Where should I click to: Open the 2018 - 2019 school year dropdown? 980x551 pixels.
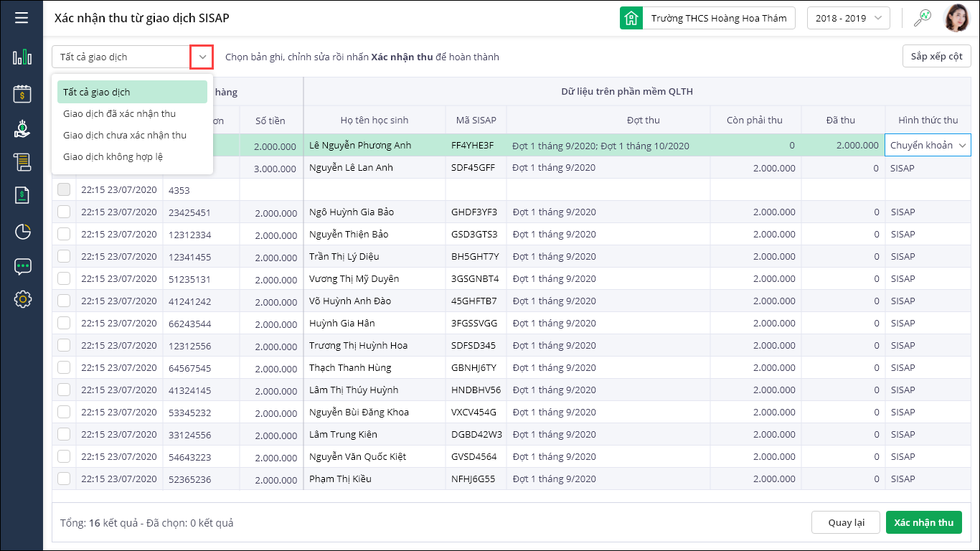[x=848, y=19]
